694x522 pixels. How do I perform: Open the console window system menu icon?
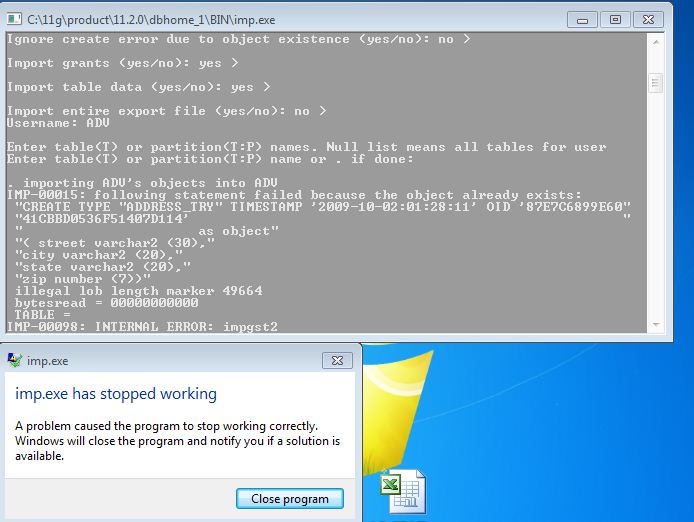click(14, 19)
